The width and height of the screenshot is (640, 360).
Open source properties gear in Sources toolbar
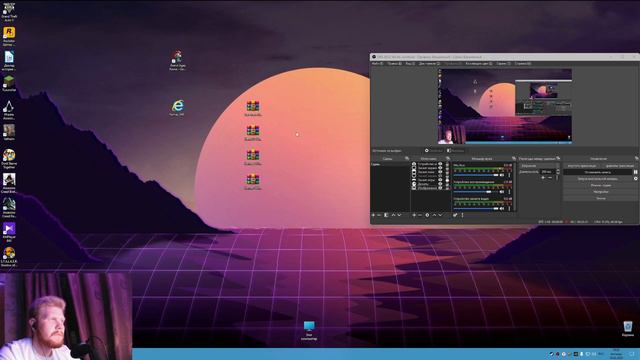[x=427, y=215]
